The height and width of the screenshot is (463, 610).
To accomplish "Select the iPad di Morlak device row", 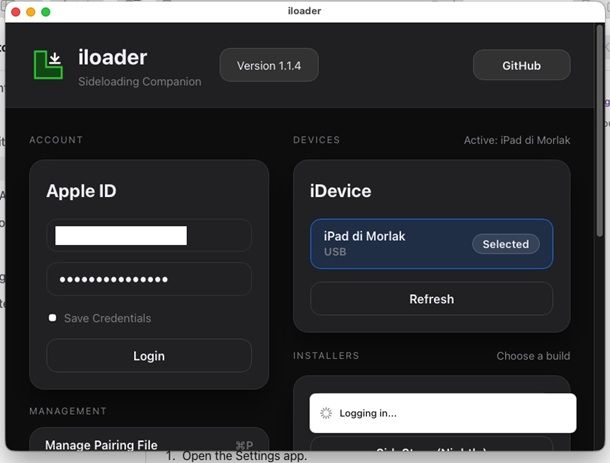I will [431, 244].
